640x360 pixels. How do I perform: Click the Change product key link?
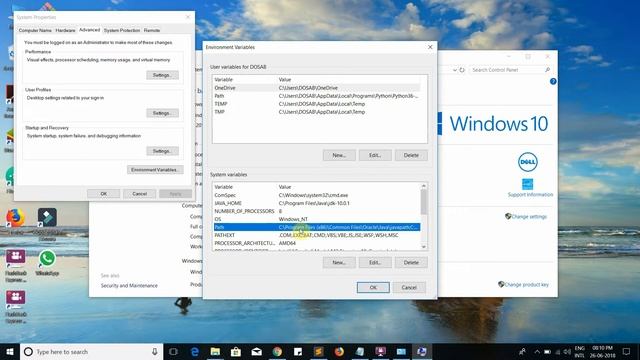coord(526,284)
